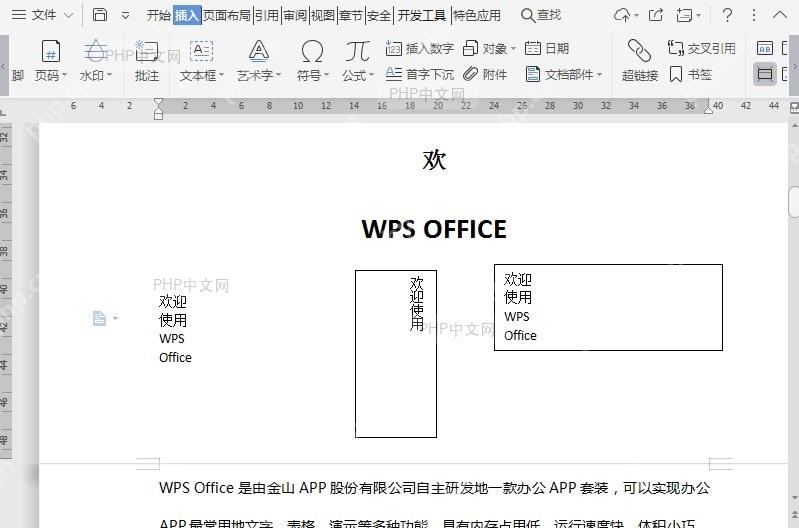Viewport: 799px width, 528px height.
Task: Open help with the question mark icon
Action: (727, 15)
